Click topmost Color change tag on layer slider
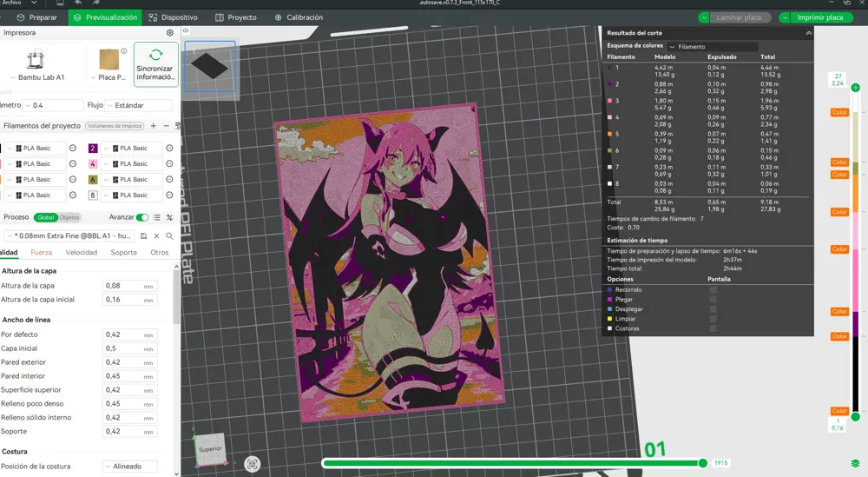The width and height of the screenshot is (868, 477). click(x=839, y=112)
